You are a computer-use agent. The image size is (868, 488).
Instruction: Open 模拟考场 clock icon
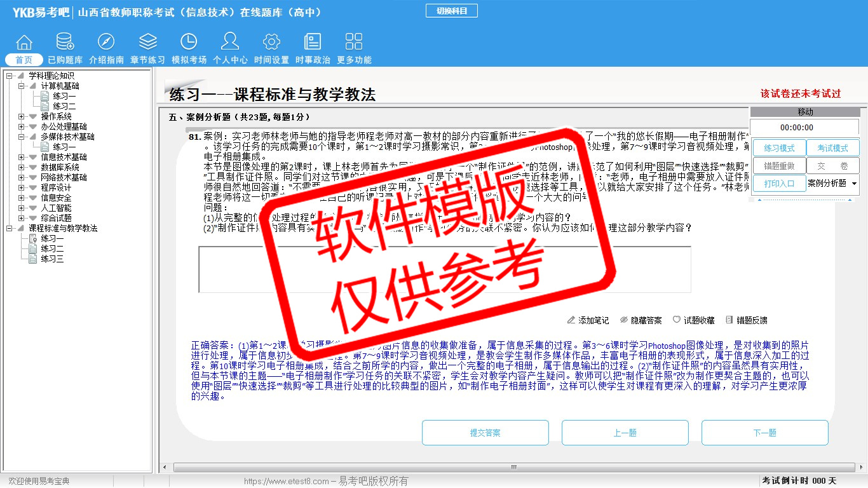click(189, 43)
